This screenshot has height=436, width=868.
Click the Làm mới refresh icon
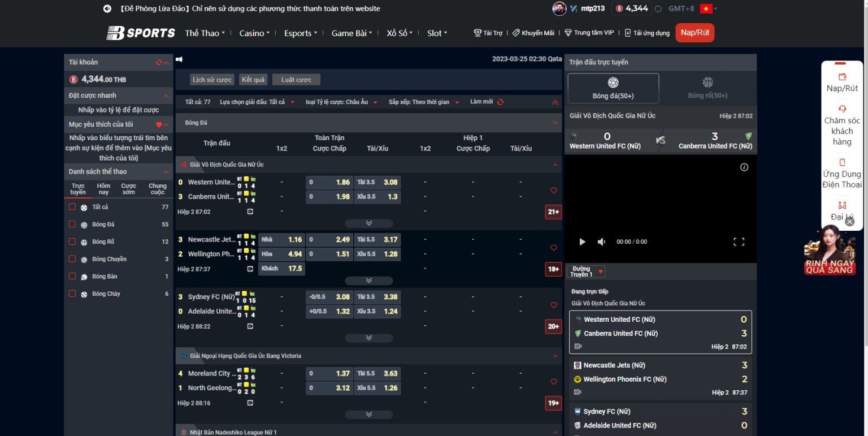click(x=500, y=102)
